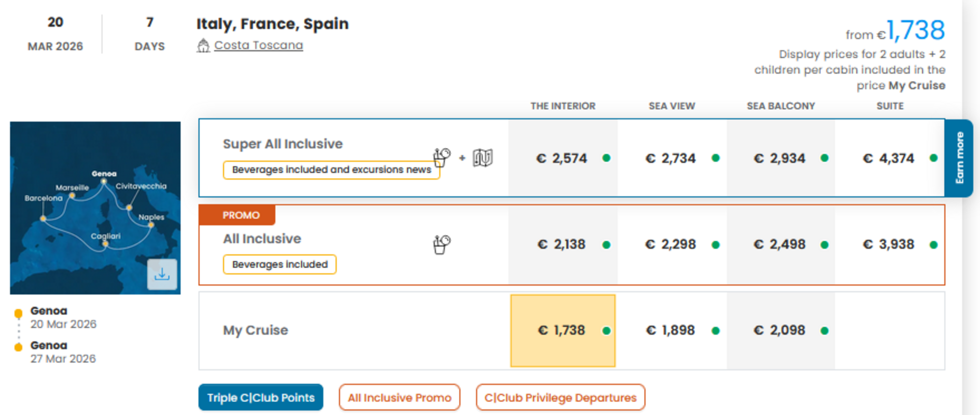The image size is (980, 415).
Task: Pick My Cruise Sea Balcony € 2,098
Action: click(781, 330)
